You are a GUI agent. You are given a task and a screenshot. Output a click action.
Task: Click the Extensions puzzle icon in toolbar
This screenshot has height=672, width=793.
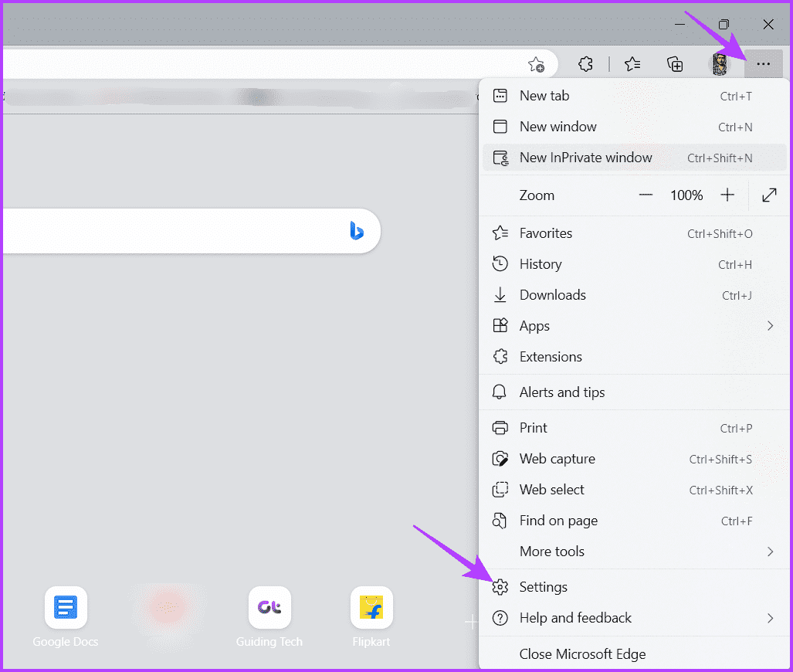[x=585, y=64]
